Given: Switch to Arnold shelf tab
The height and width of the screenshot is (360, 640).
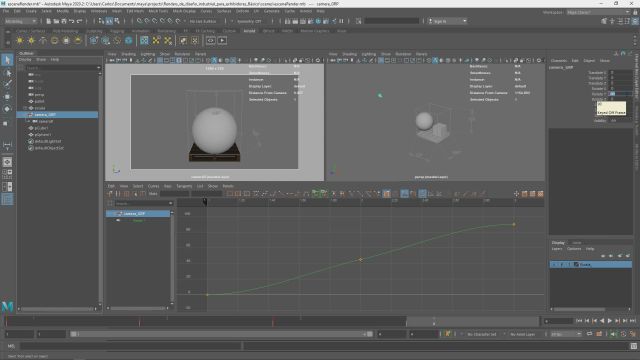Looking at the screenshot, I should point(249,31).
